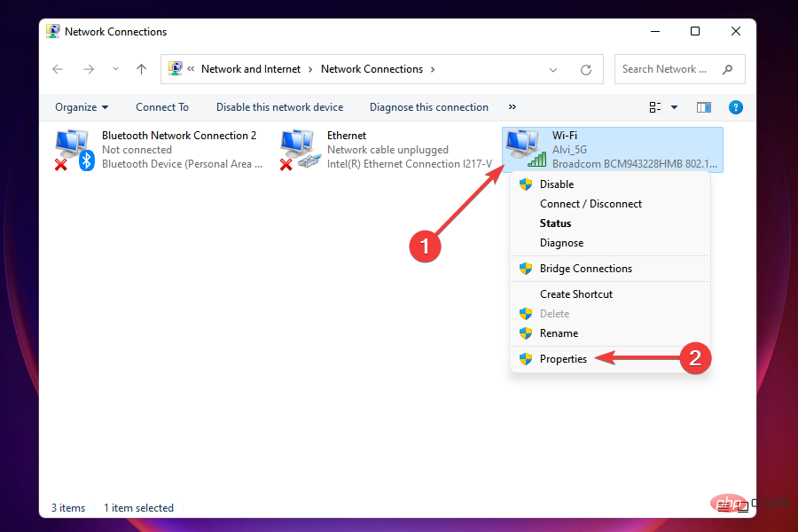Screen dimensions: 798x532
Task: Expand the toolbar overflow chevron
Action: [x=512, y=107]
